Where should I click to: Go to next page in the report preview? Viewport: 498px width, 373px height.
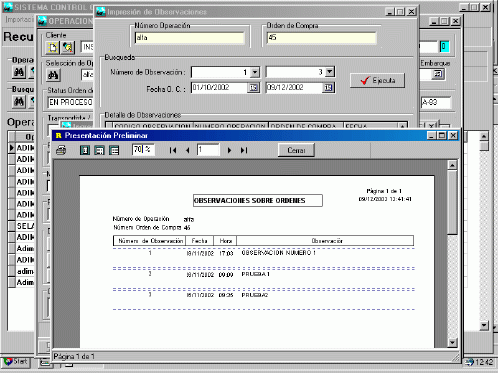[229, 150]
